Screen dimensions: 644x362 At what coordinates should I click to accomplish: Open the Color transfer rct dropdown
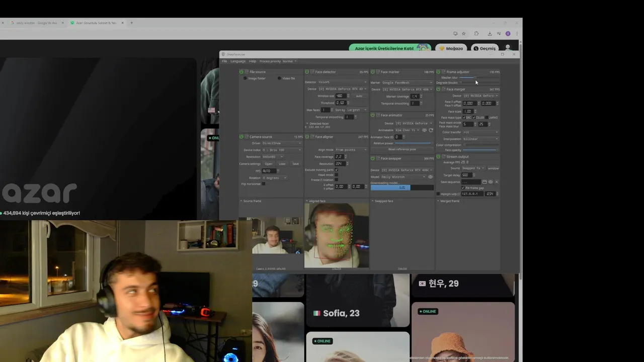point(480,132)
